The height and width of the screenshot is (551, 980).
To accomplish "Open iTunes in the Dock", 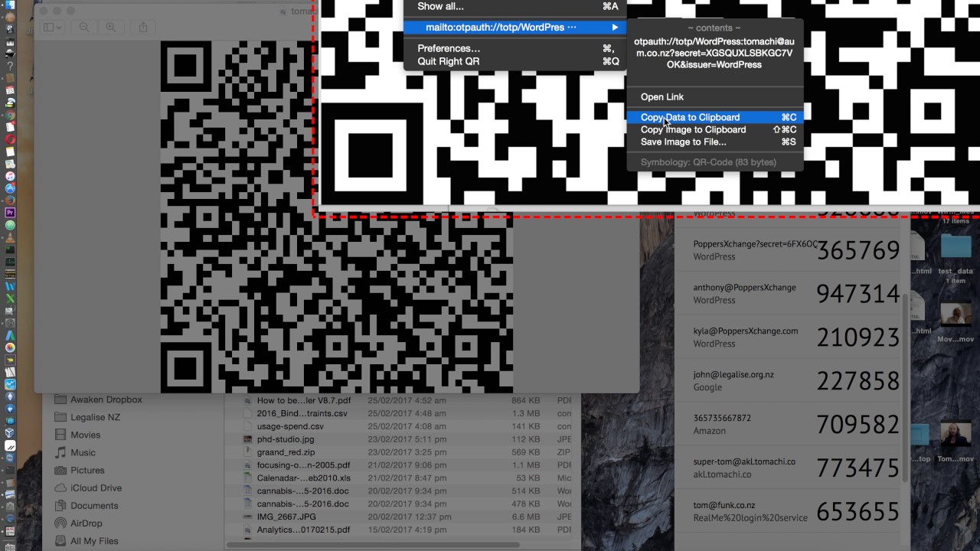I will click(11, 175).
